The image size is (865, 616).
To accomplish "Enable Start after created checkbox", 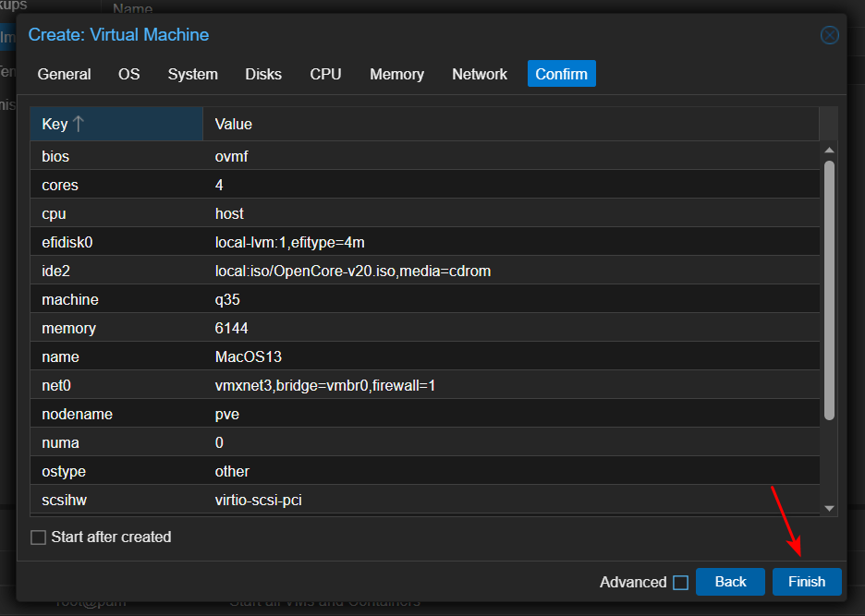I will coord(38,537).
